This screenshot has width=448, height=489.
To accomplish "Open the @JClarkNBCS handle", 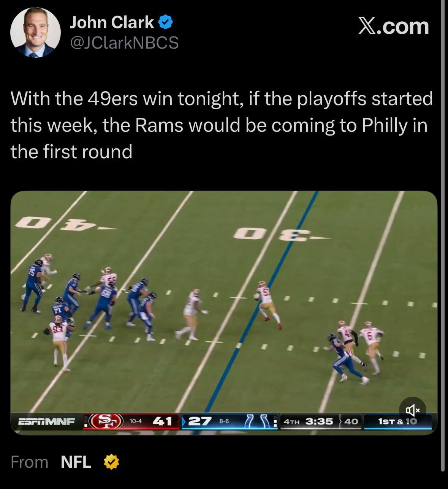I will coord(124,43).
